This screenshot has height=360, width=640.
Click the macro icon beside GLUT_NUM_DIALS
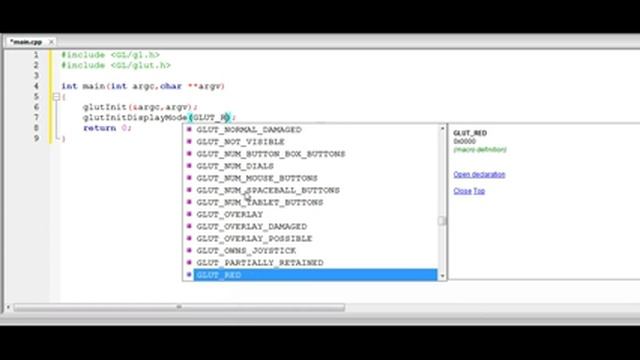coord(189,166)
